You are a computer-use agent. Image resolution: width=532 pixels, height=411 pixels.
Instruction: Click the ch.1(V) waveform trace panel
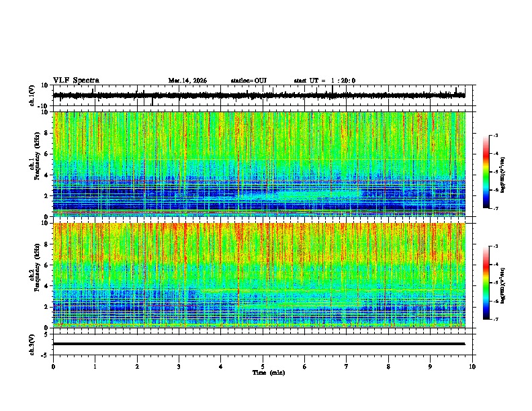[264, 95]
